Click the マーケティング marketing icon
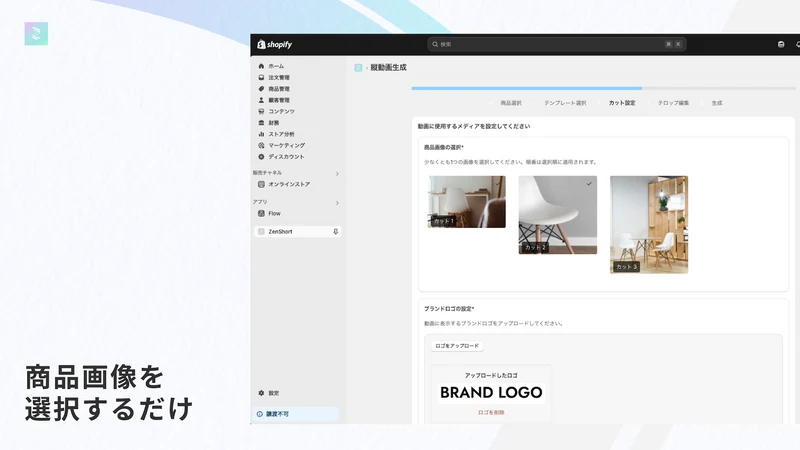Screen dimensions: 800x450 (x=261, y=145)
